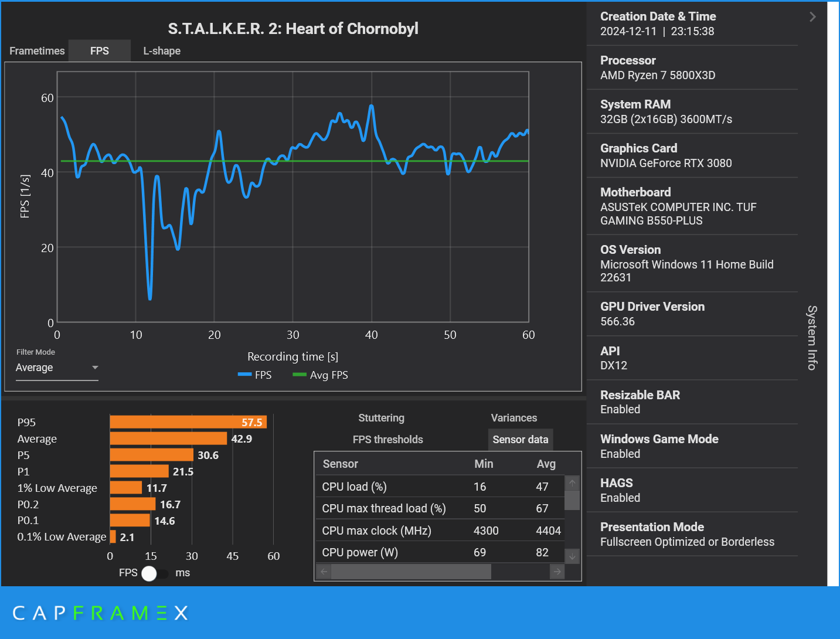840x639 pixels.
Task: Click the sensor table scroll down arrow
Action: pyautogui.click(x=573, y=556)
